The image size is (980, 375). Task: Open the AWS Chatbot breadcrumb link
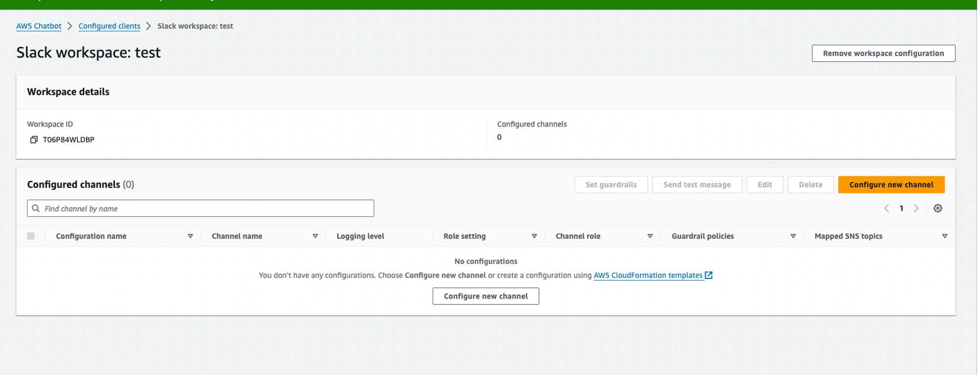pyautogui.click(x=39, y=26)
